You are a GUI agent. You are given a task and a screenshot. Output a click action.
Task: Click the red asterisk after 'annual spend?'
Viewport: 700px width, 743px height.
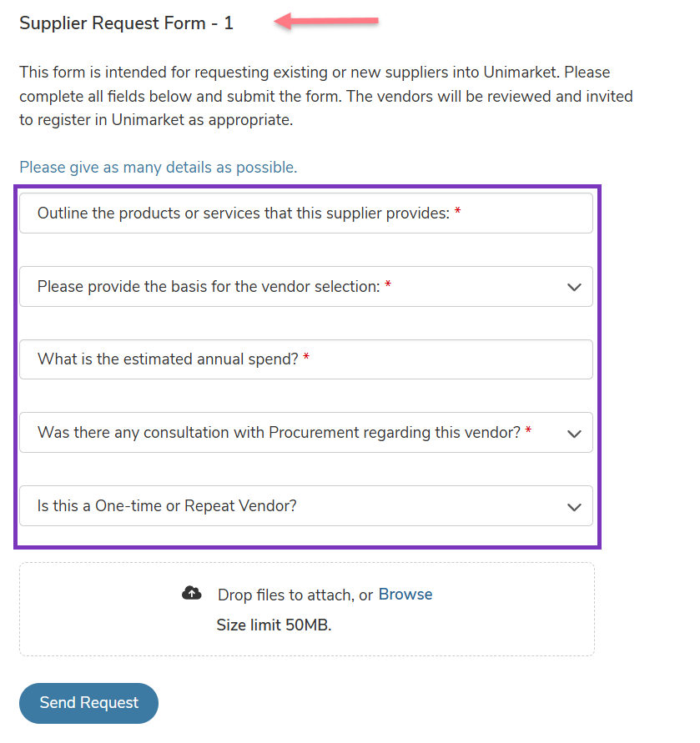[306, 357]
